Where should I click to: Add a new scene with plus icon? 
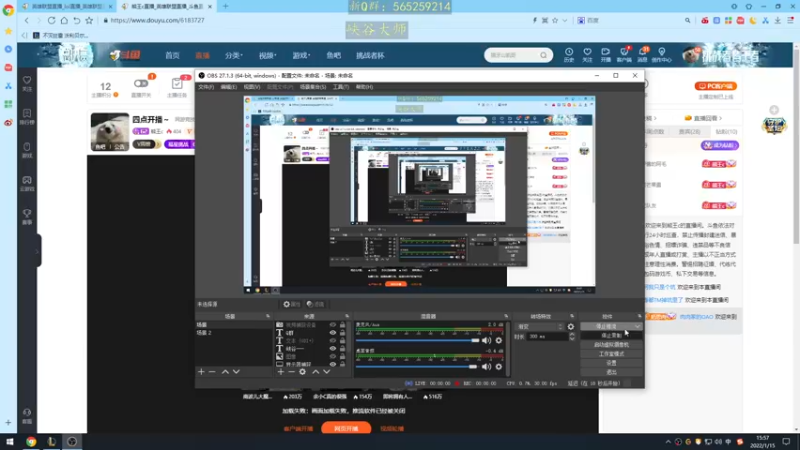(201, 371)
